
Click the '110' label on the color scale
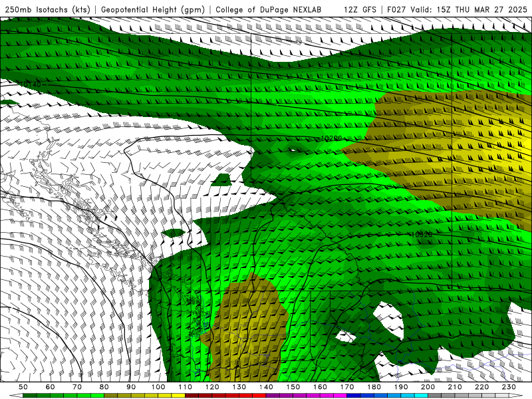coord(186,387)
